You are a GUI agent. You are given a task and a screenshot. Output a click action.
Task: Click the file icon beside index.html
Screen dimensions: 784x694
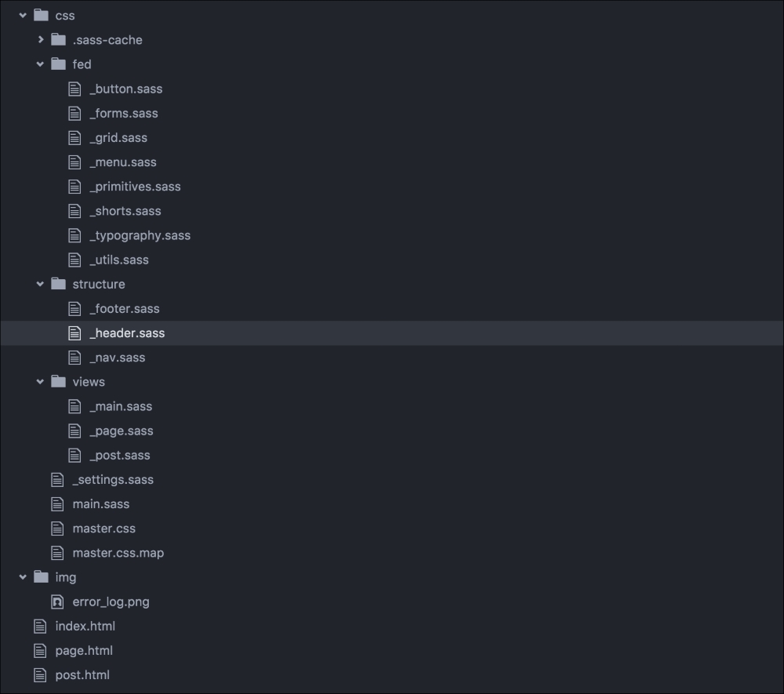(40, 626)
